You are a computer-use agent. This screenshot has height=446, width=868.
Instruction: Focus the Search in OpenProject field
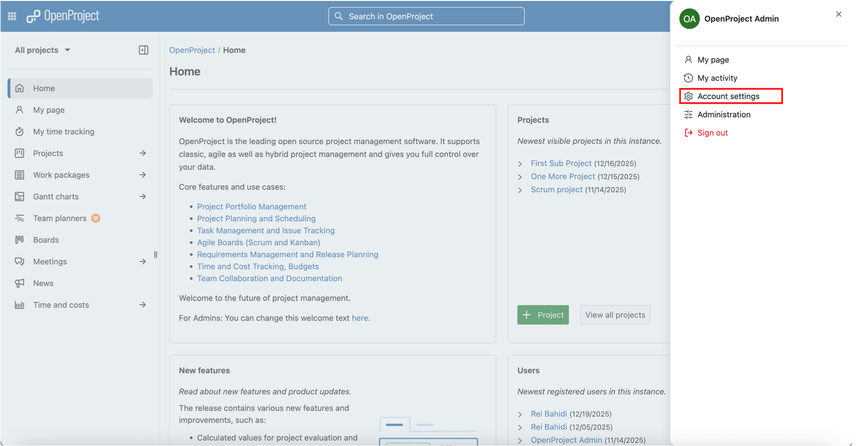pos(426,16)
